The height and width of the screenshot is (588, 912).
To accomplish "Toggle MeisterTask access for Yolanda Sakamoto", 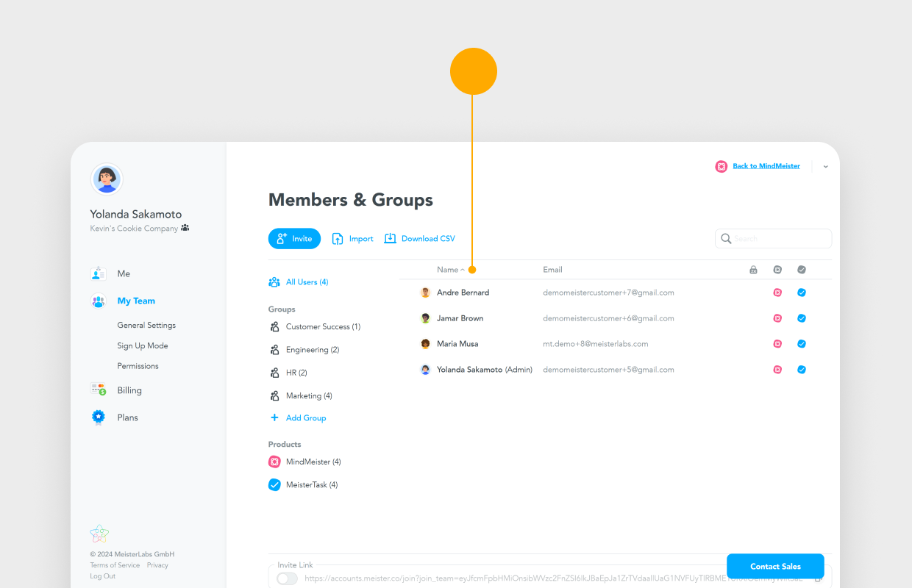I will [x=802, y=370].
